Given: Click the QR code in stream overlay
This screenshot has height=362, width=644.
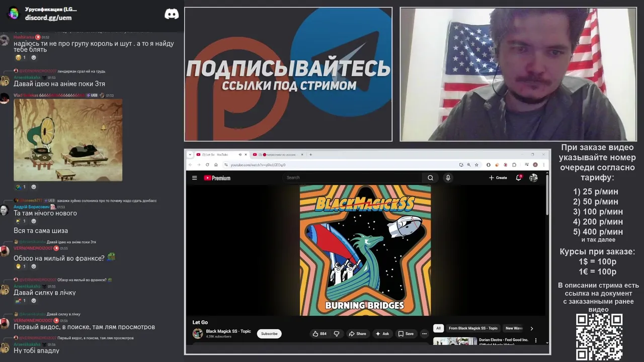Looking at the screenshot, I should point(599,337).
